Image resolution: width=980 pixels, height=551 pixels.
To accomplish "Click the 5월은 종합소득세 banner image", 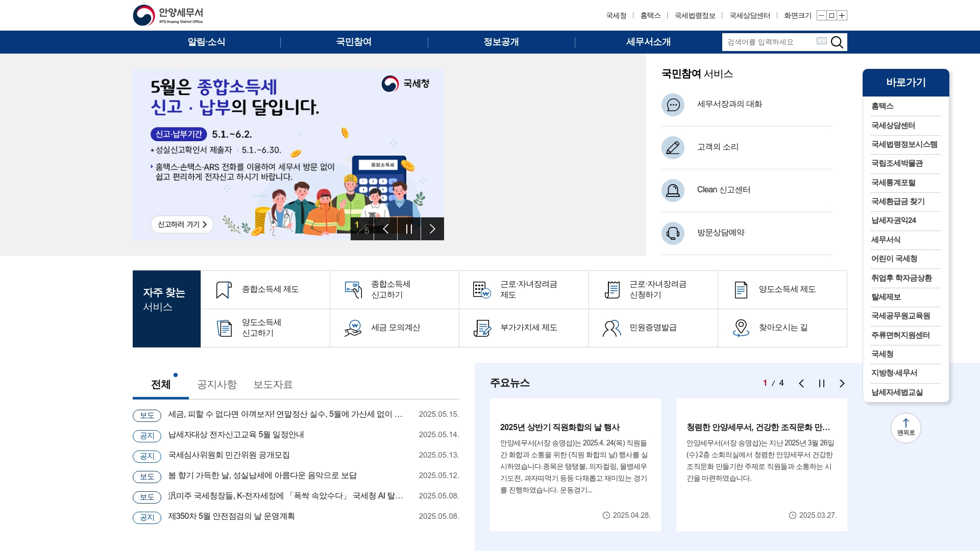I will [x=288, y=155].
